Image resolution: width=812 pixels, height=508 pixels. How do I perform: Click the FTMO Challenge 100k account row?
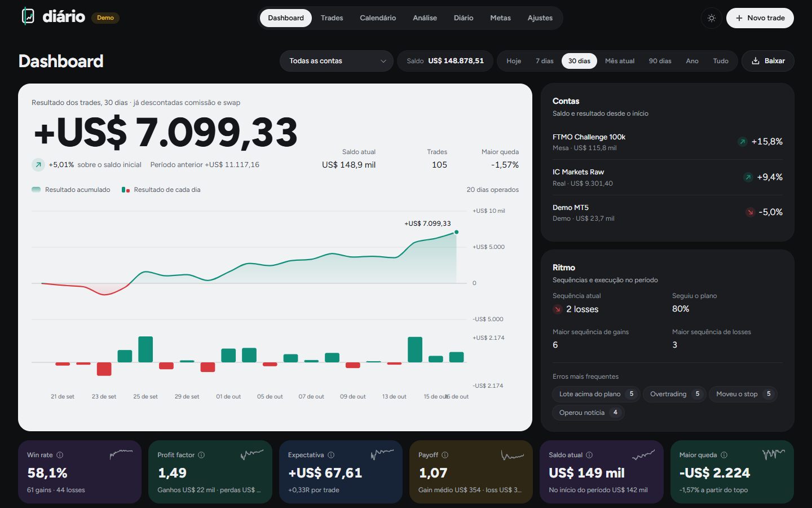pos(668,142)
